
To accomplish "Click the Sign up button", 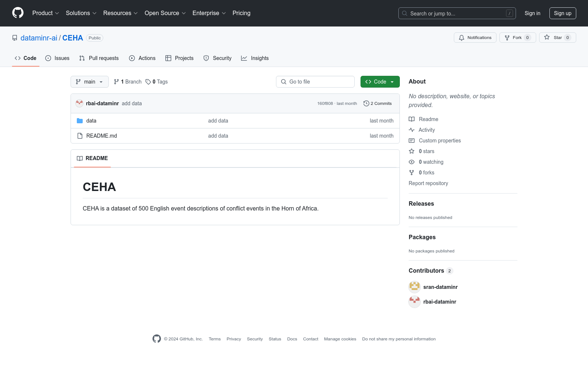I will pyautogui.click(x=563, y=13).
